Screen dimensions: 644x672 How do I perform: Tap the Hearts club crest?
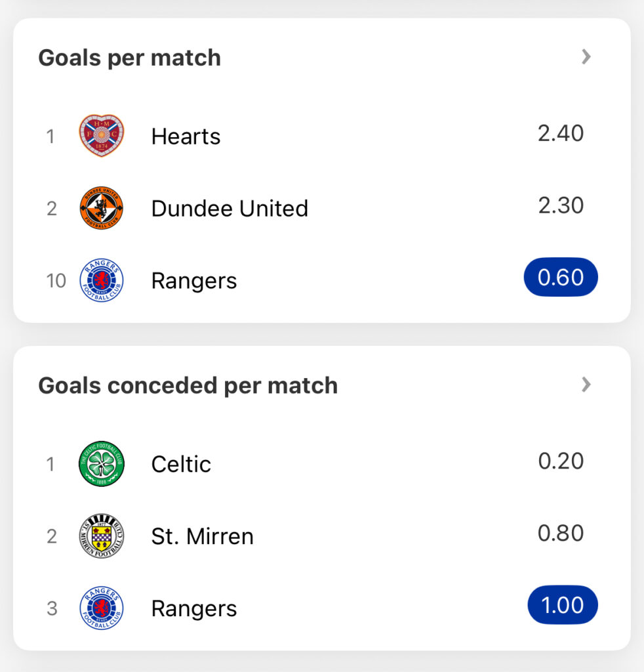[102, 135]
